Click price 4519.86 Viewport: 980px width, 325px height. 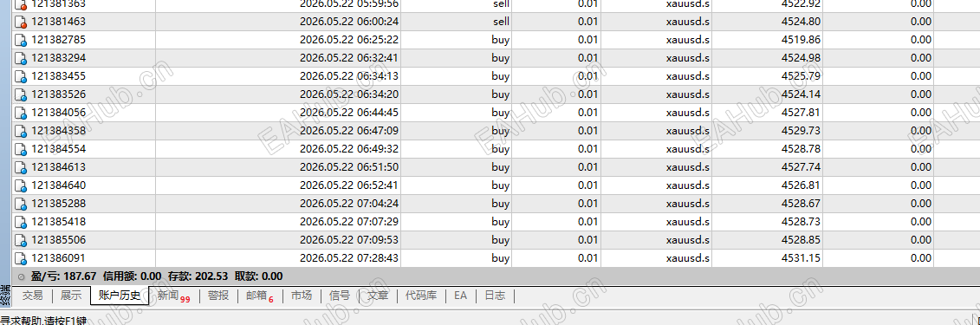(801, 40)
